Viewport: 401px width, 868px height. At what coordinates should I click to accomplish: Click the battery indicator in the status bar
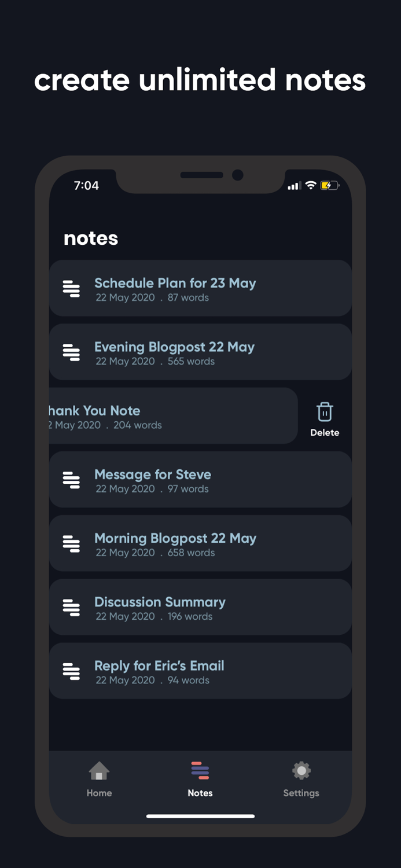[x=329, y=186]
